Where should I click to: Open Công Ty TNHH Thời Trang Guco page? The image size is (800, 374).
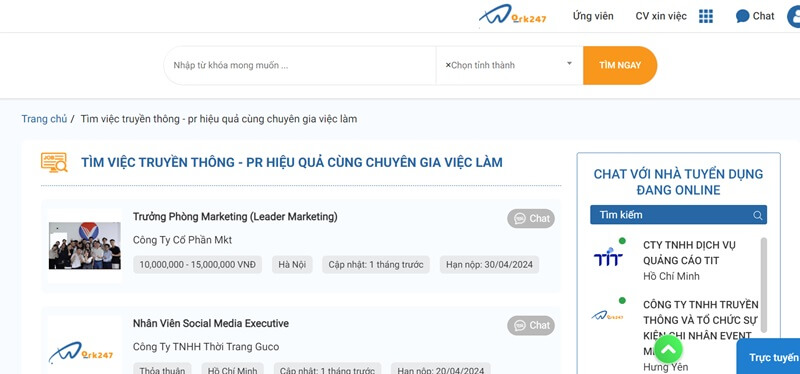(x=206, y=347)
